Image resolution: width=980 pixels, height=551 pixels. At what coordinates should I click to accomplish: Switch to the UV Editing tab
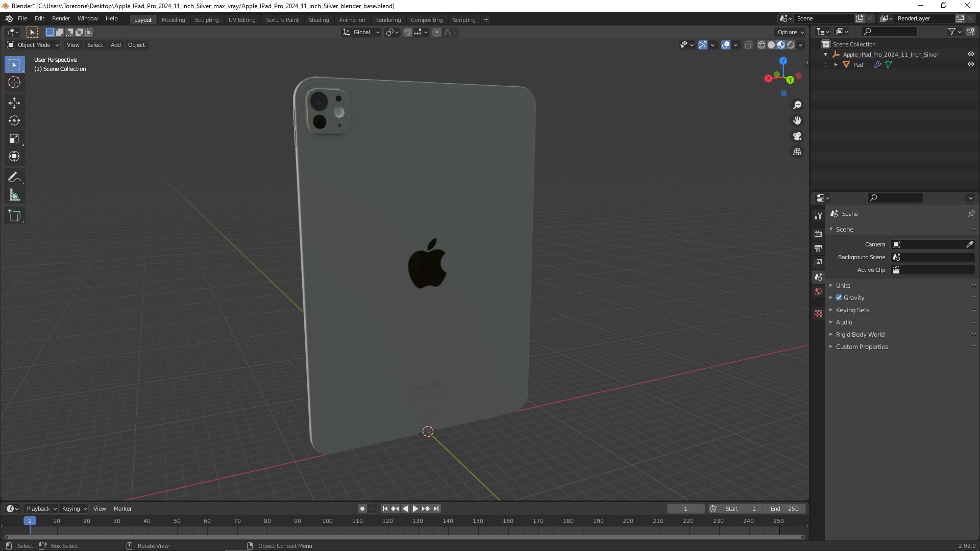[x=242, y=19]
